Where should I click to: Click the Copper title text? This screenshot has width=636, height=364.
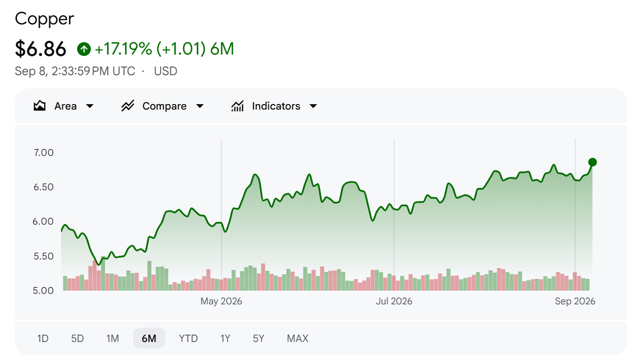point(45,19)
